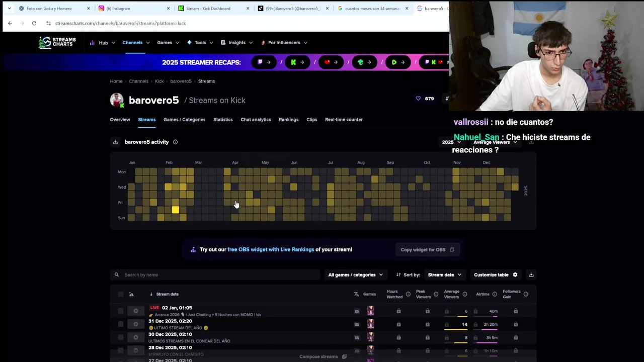Screen dimensions: 644x362
Task: Open the red heart platform recap
Action: click(x=331, y=62)
